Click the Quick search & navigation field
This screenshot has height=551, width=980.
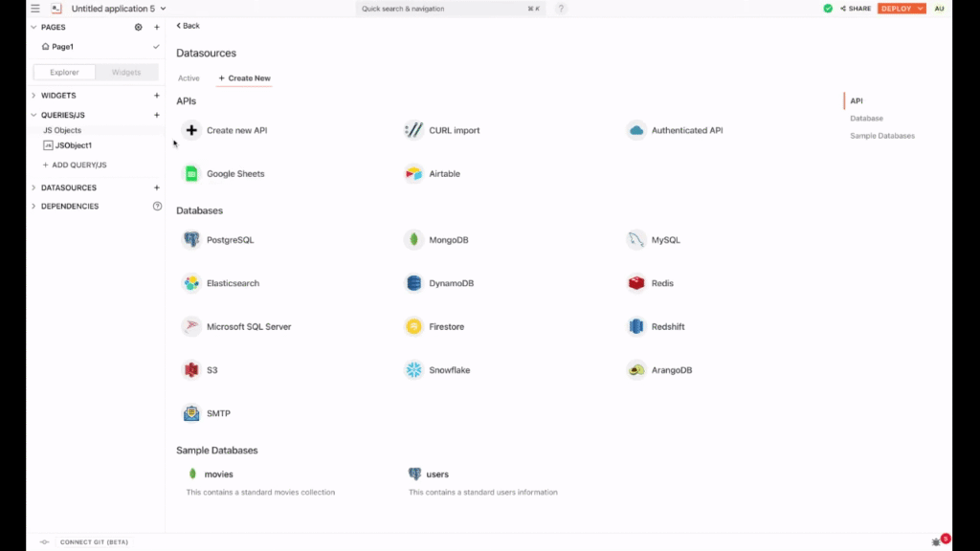click(451, 9)
